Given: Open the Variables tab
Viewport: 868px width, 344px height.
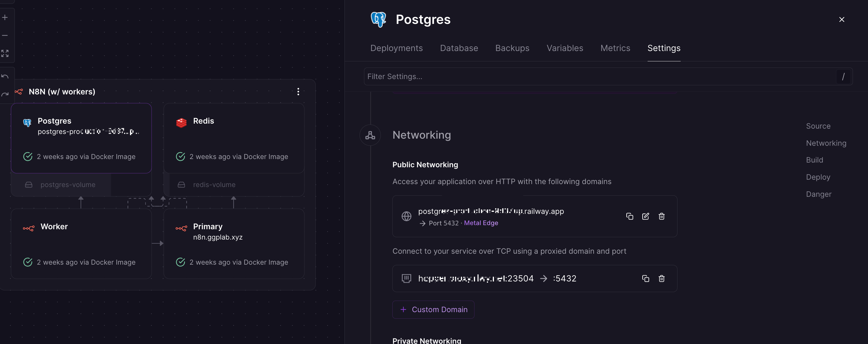Looking at the screenshot, I should (x=565, y=48).
